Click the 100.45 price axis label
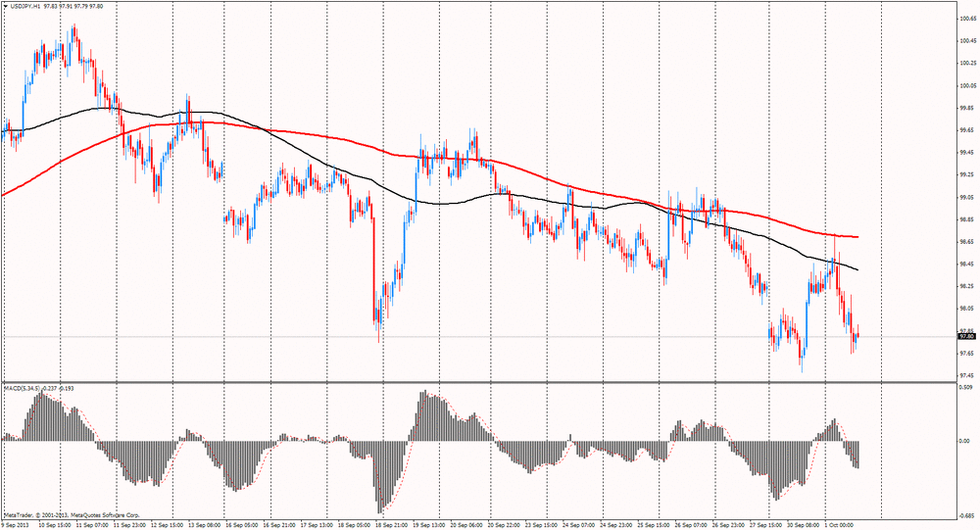This screenshot has width=980, height=530. click(967, 40)
